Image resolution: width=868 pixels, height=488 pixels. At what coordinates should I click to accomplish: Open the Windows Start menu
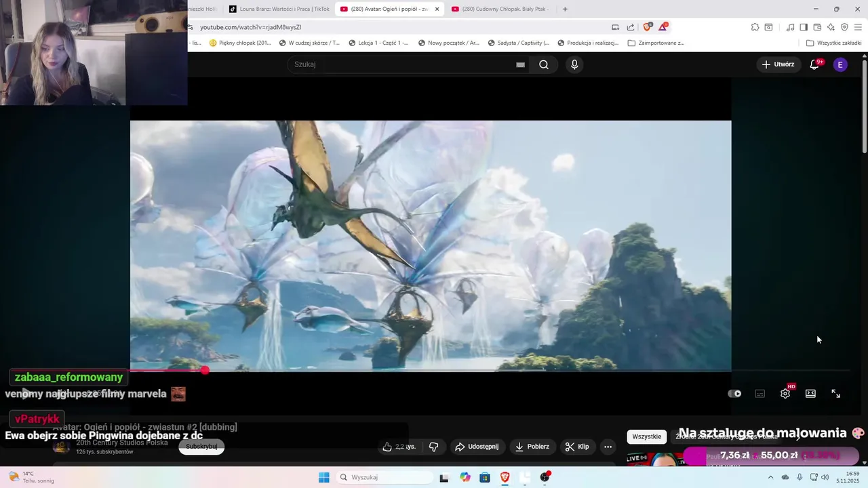(324, 477)
